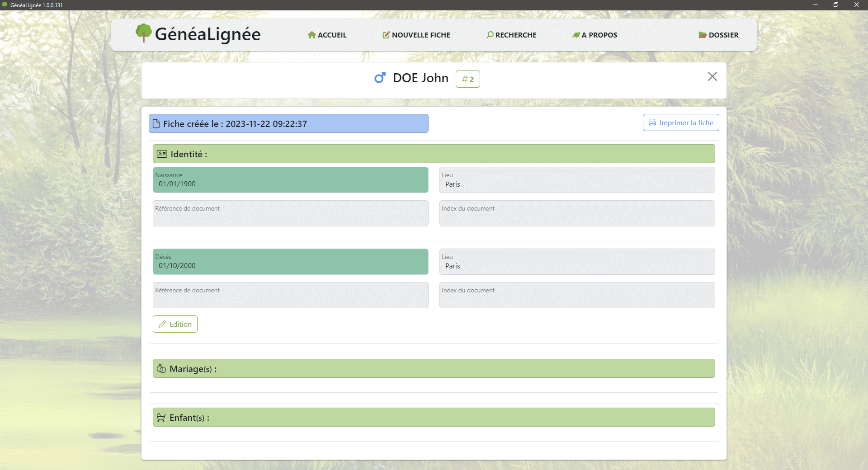Select the Décès date field
The height and width of the screenshot is (470, 868).
point(290,262)
